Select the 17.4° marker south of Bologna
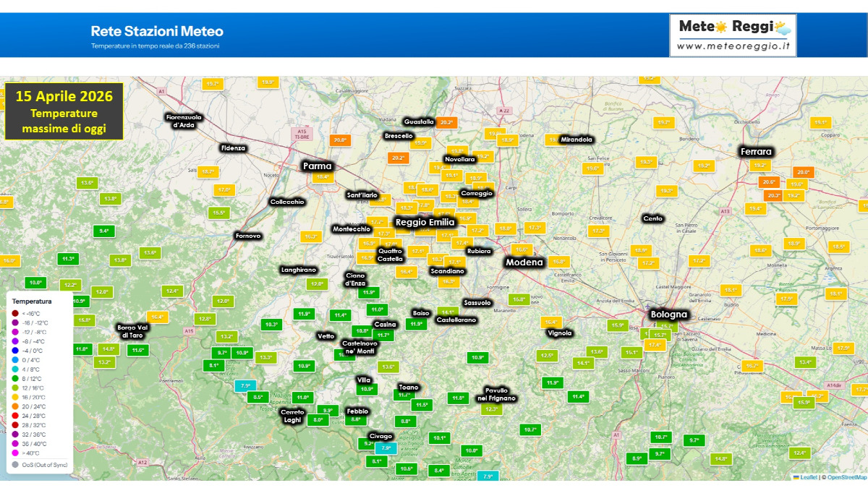868x488 pixels. (655, 345)
